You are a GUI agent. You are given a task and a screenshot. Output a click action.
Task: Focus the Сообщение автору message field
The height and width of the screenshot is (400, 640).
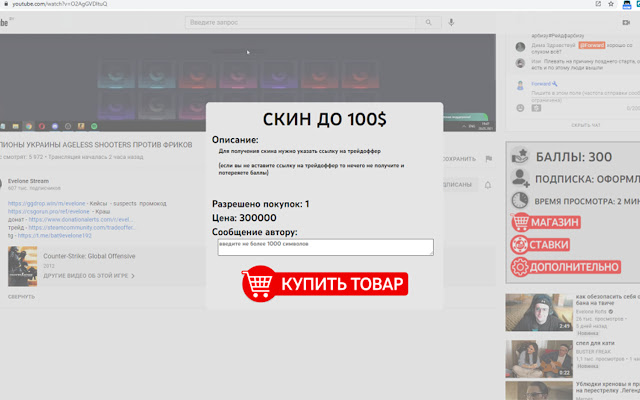click(x=325, y=247)
